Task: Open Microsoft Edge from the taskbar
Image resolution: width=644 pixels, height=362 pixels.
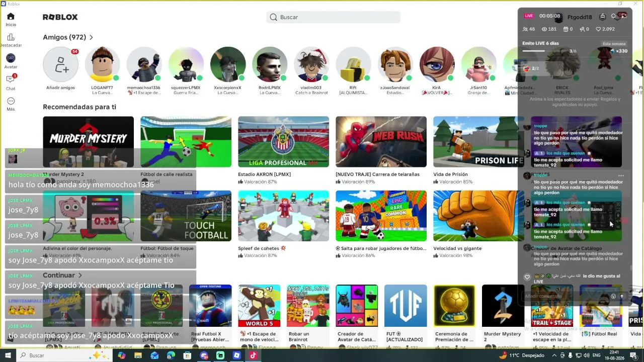Action: (171, 355)
